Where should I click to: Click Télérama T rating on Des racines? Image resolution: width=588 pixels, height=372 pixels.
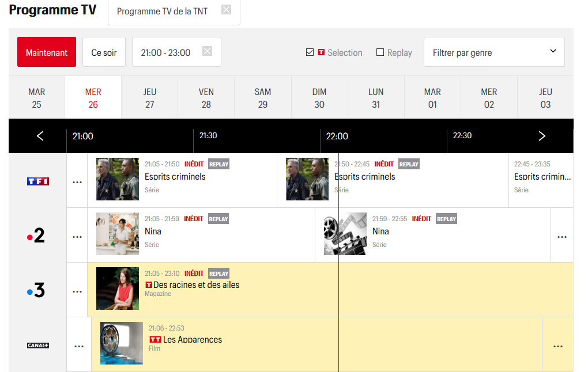click(149, 284)
